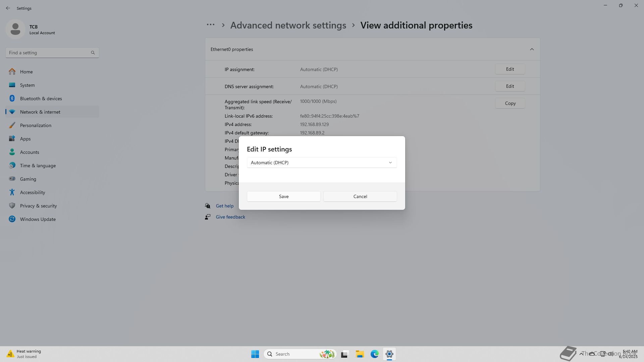Click the Get help icon

point(208,206)
